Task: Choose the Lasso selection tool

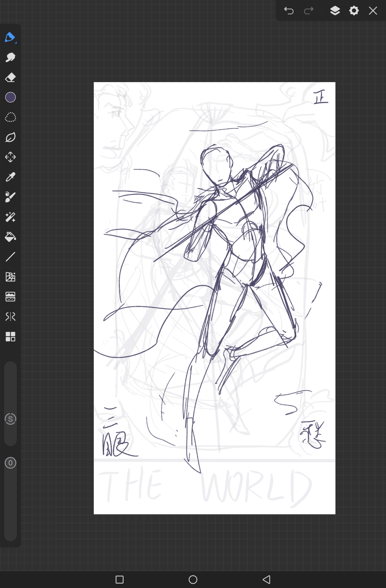Action: coord(10,117)
